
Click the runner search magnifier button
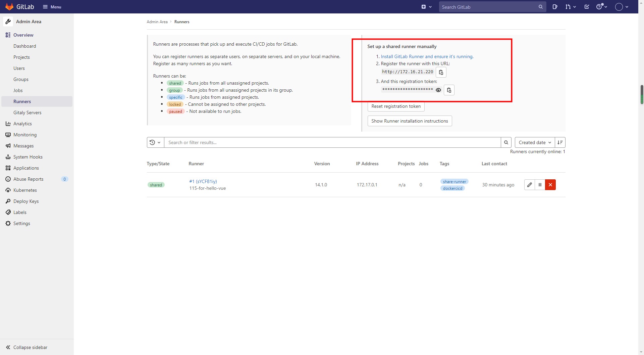[x=506, y=142]
